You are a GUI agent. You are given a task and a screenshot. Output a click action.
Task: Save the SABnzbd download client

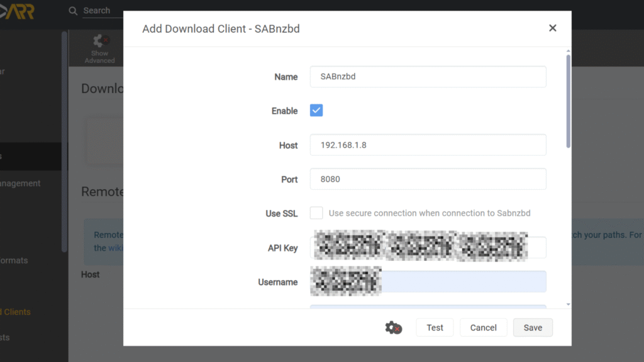click(x=533, y=327)
